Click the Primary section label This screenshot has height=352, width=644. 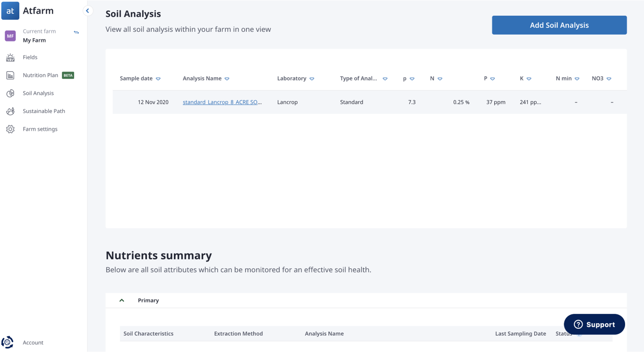point(148,301)
